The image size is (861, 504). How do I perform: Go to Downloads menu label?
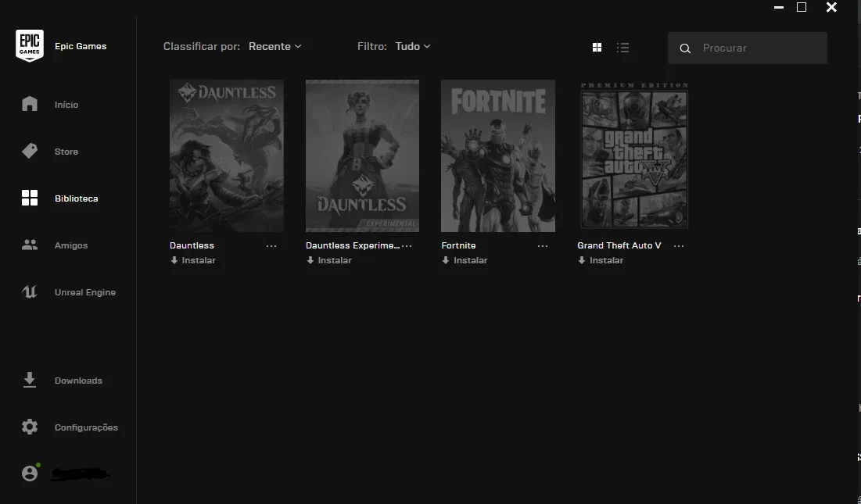[x=78, y=381]
